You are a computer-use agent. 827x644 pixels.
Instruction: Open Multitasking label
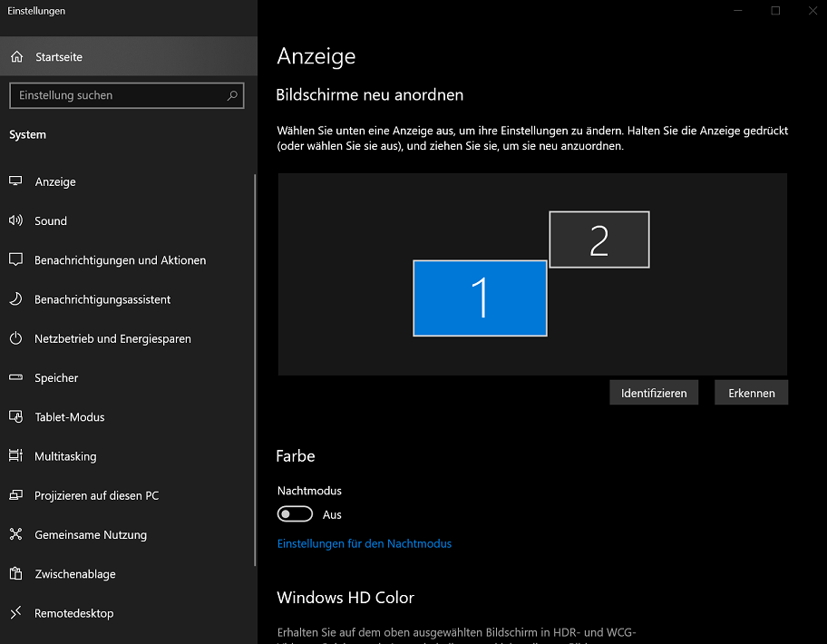(x=65, y=457)
